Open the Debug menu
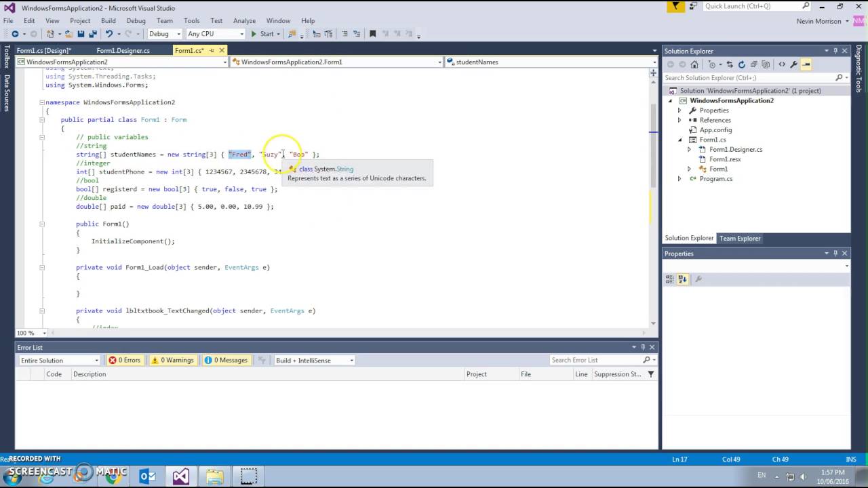 pyautogui.click(x=136, y=21)
